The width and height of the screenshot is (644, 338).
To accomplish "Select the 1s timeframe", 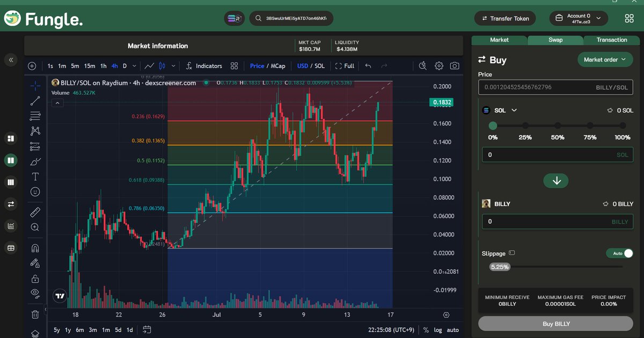I will (x=50, y=66).
